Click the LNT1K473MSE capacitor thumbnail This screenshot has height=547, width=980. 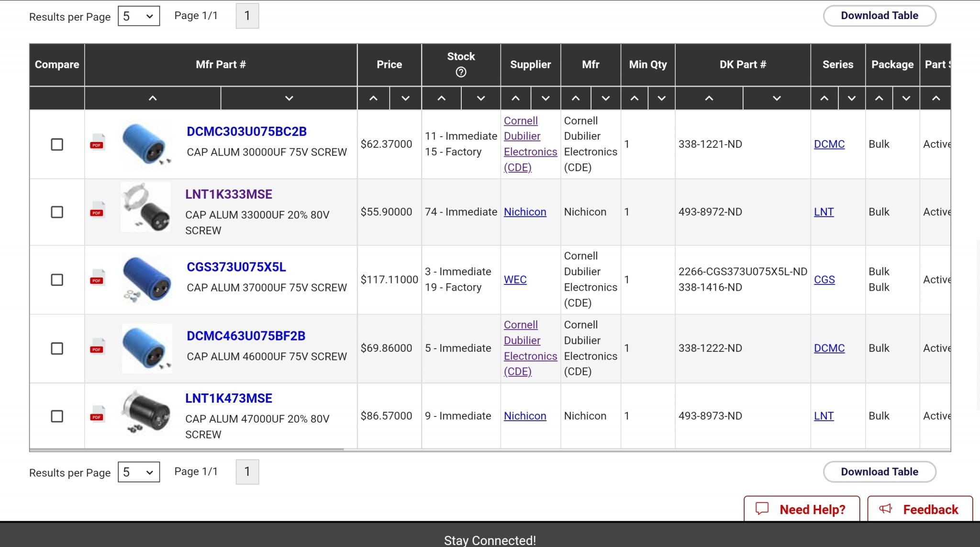146,411
